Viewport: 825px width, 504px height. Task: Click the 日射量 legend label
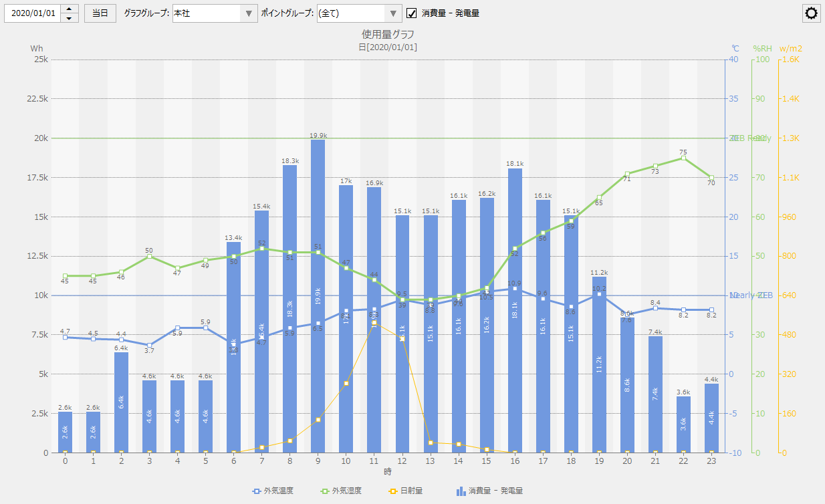tap(410, 491)
